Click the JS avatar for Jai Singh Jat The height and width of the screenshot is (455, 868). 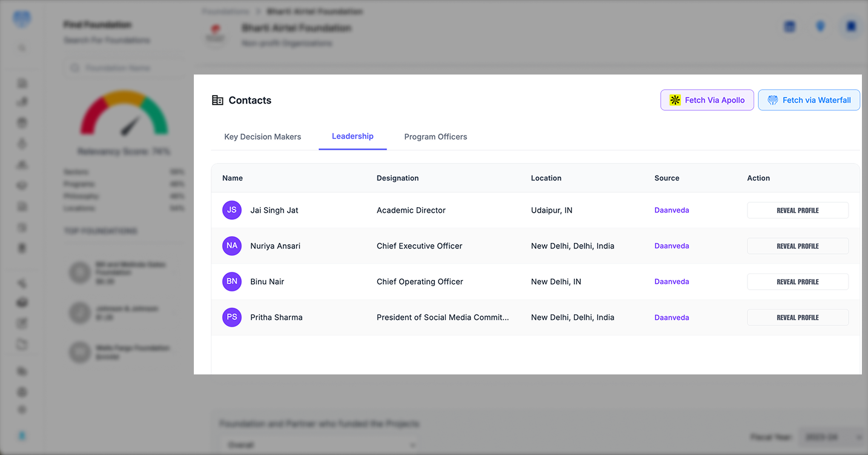232,210
